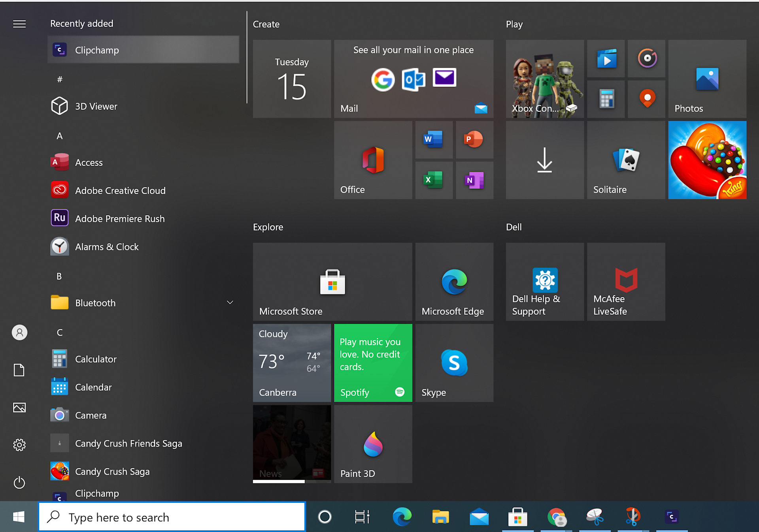Viewport: 759px width, 532px height.
Task: Open Task View on the taskbar
Action: [x=362, y=517]
